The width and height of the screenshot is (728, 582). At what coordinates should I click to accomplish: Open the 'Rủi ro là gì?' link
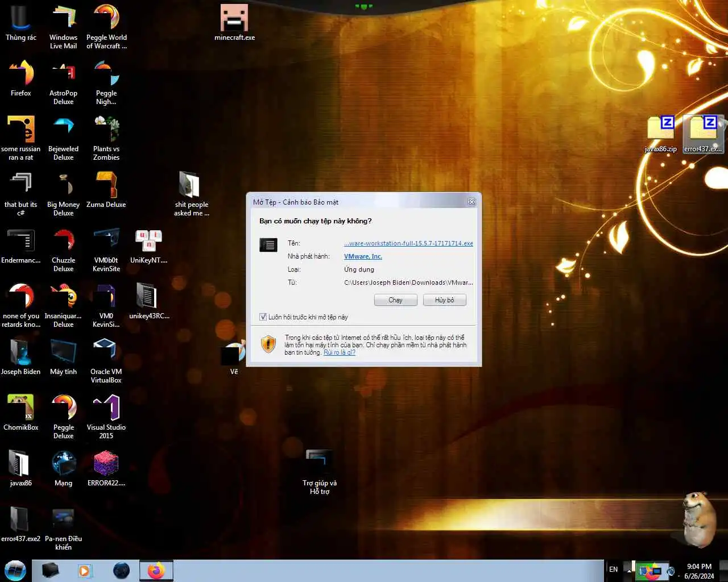pos(340,352)
